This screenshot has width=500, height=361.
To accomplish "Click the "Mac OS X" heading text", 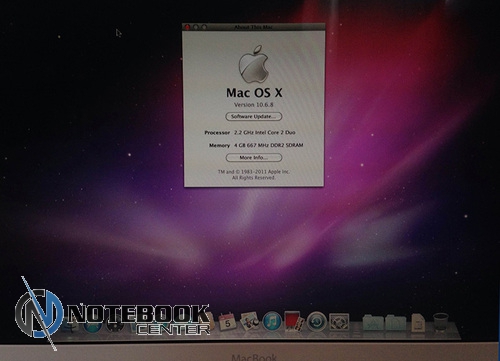I will tap(254, 93).
